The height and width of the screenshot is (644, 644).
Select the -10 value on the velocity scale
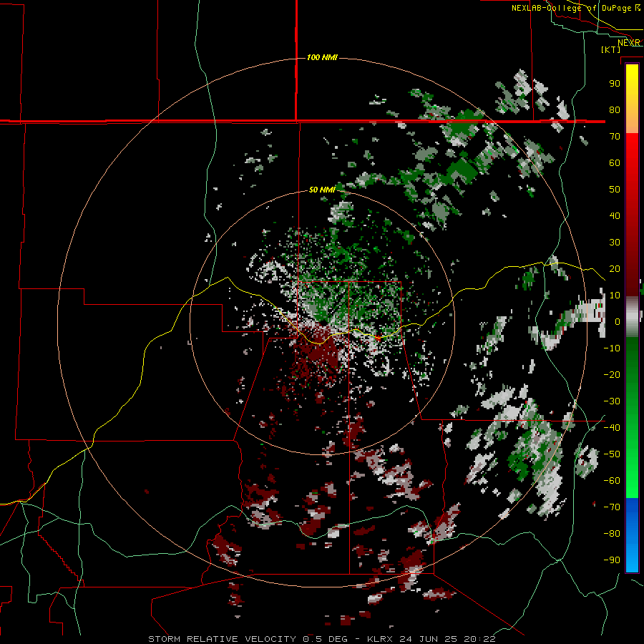612,348
